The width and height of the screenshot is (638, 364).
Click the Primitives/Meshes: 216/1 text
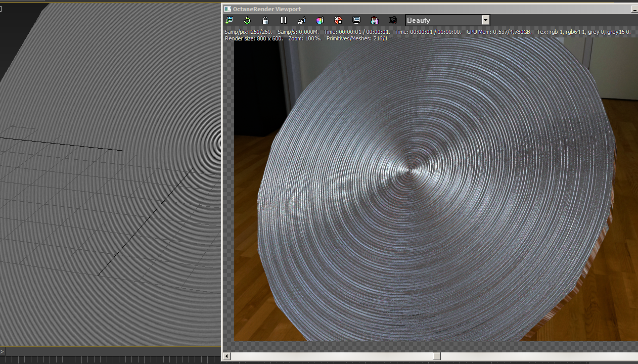(x=357, y=38)
